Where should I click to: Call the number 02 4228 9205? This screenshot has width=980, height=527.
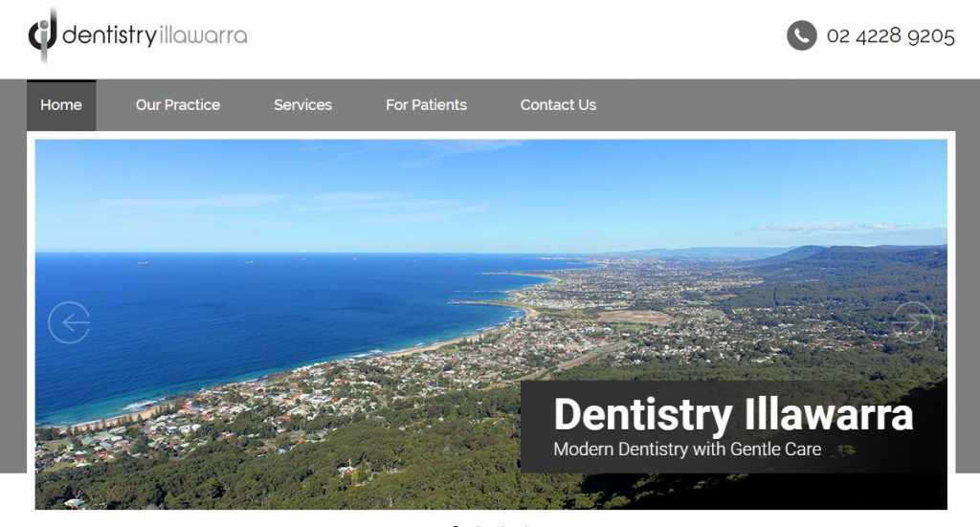891,36
